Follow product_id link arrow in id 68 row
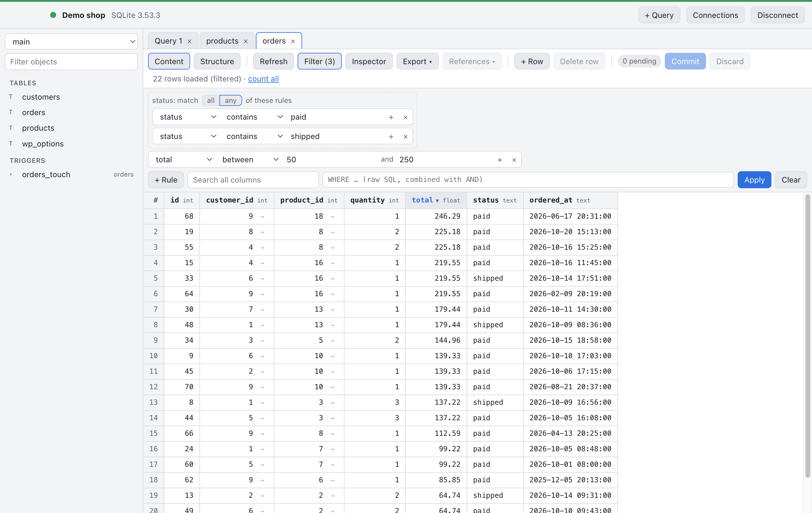Image resolution: width=812 pixels, height=513 pixels. click(332, 217)
